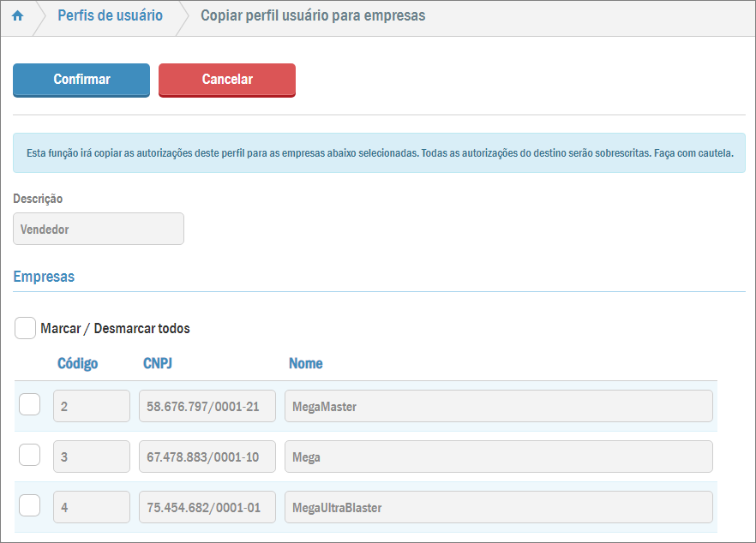The image size is (756, 543).
Task: Click the Nome field containing MegaMaster
Action: tap(498, 406)
